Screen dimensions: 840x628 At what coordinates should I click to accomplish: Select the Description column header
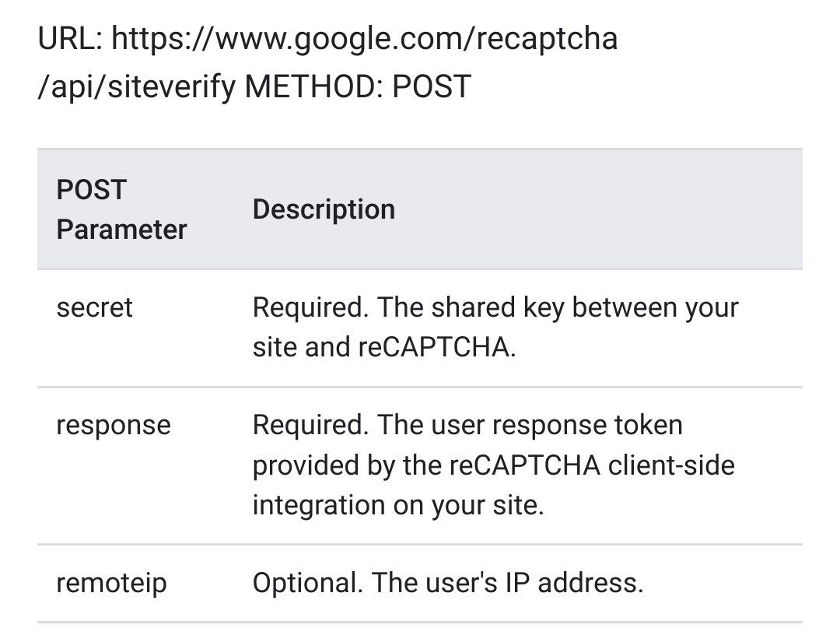click(x=324, y=209)
